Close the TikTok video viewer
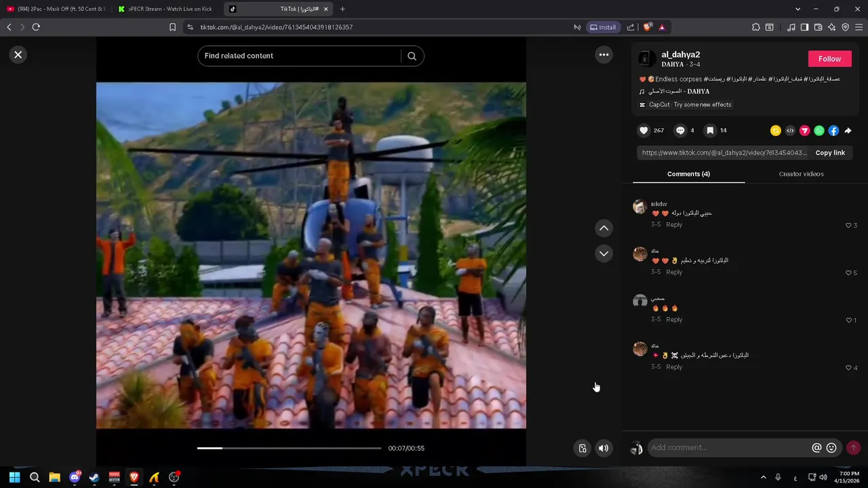The height and width of the screenshot is (488, 868). [x=18, y=55]
